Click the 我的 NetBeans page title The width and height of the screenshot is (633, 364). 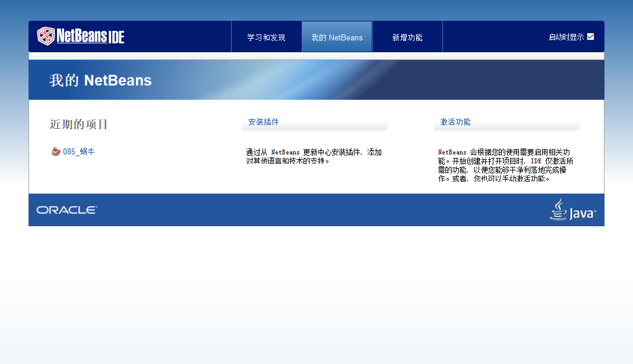point(100,80)
